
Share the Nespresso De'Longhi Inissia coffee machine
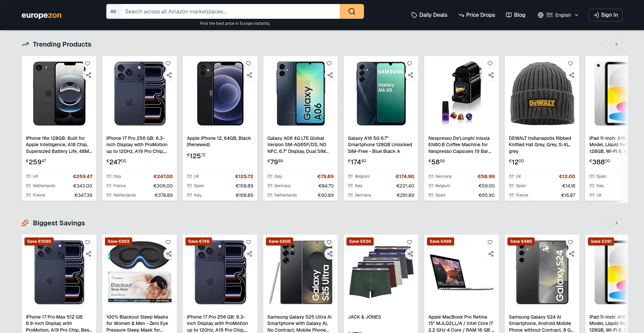point(491,75)
